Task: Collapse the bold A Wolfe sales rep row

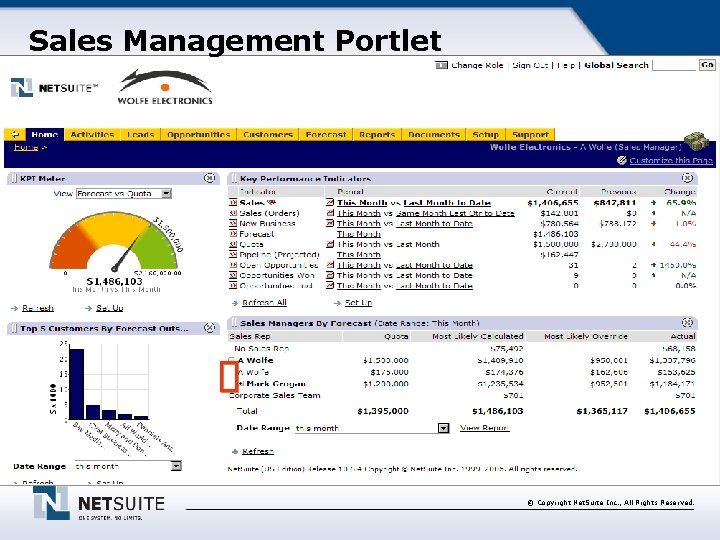Action: click(232, 360)
